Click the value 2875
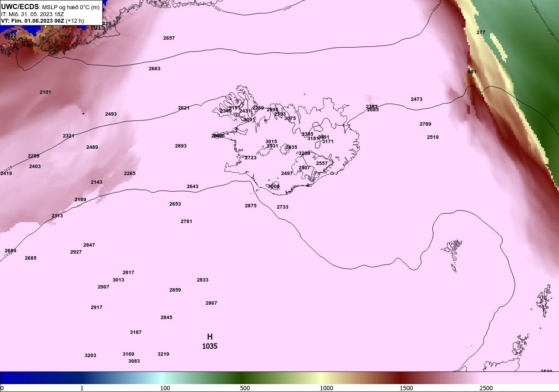Image resolution: width=559 pixels, height=392 pixels. 251,206
